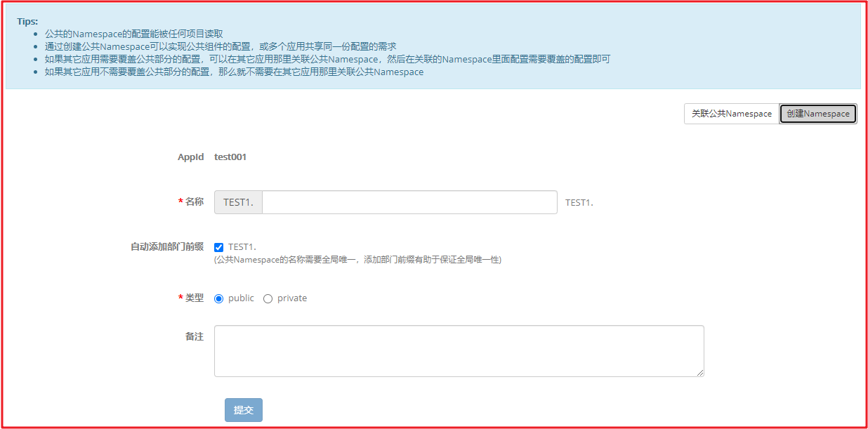Click the Tips header label
The height and width of the screenshot is (429, 868).
pos(27,20)
